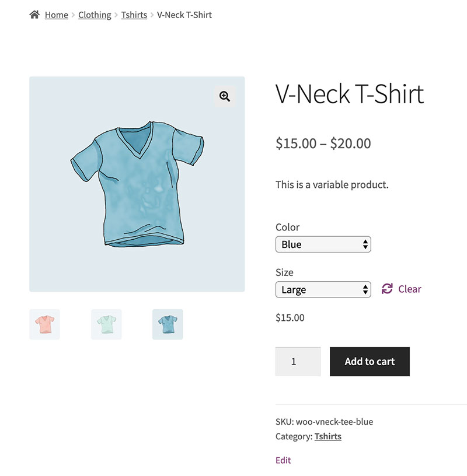Go to Home breadcrumb link

(56, 15)
